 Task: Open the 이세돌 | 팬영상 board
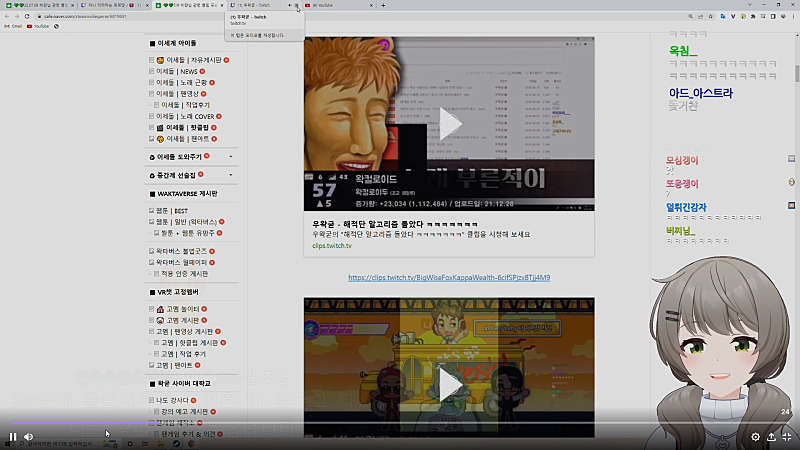pyautogui.click(x=178, y=94)
